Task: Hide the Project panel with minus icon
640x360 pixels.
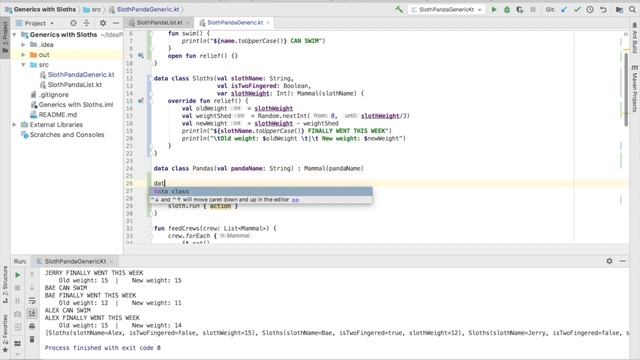Action: pyautogui.click(x=116, y=23)
